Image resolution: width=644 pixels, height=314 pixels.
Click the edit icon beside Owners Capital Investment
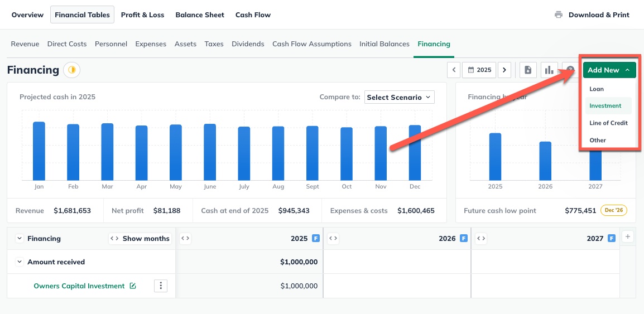pos(133,286)
